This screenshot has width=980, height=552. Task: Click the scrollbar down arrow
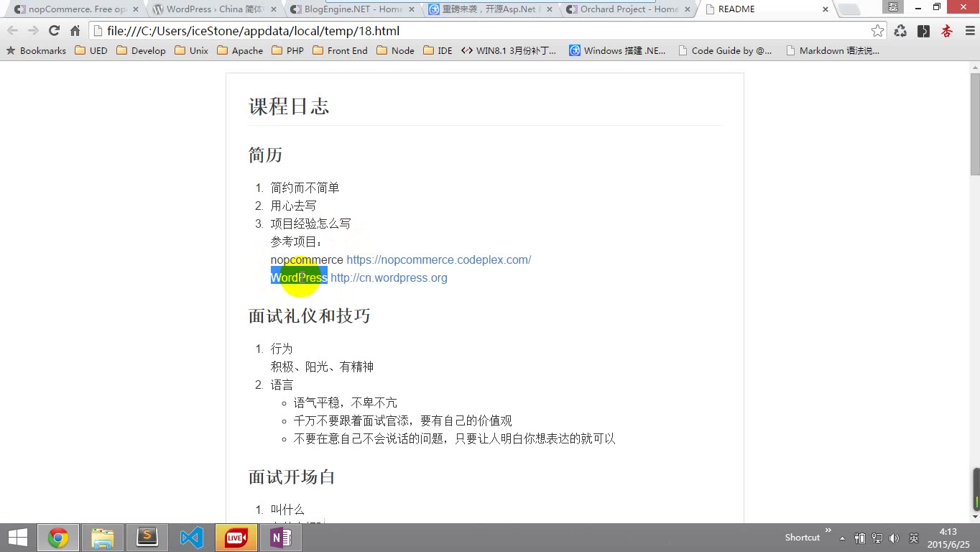pyautogui.click(x=975, y=517)
